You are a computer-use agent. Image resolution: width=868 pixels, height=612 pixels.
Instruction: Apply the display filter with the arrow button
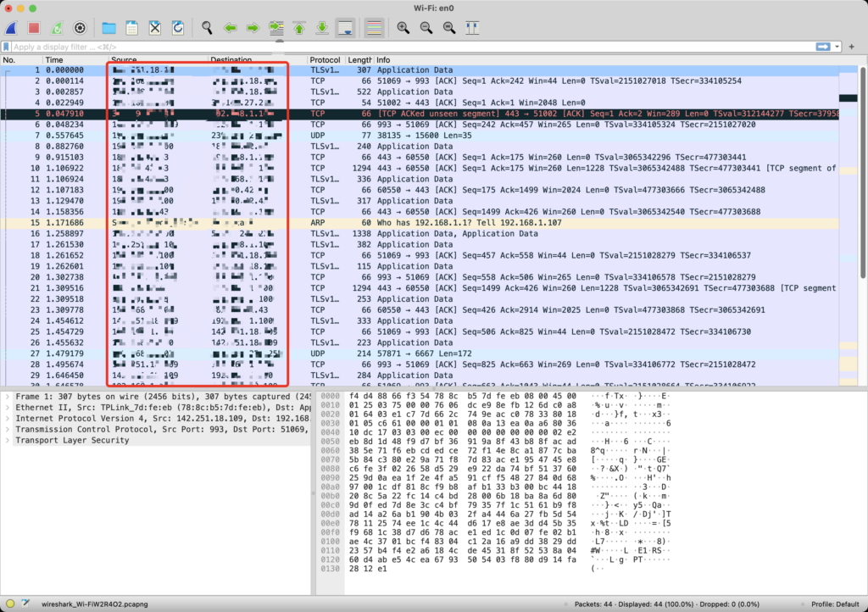(x=822, y=47)
